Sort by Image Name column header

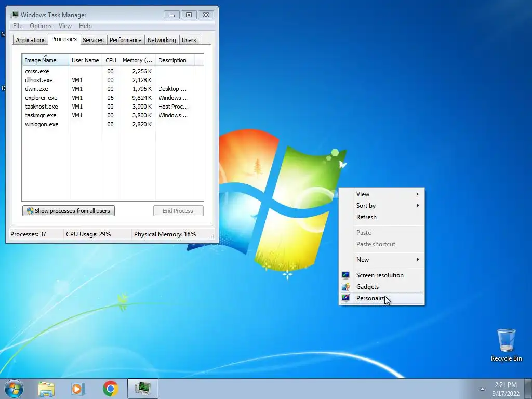[45, 60]
